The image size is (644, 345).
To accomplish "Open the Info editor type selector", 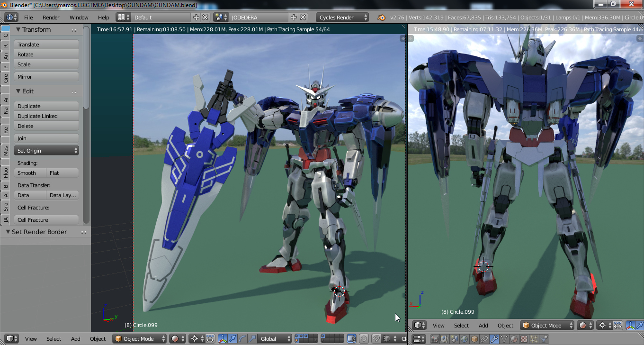I will [11, 17].
